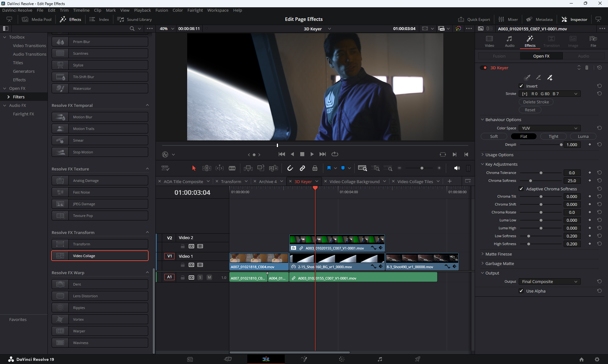
Task: Uncheck the Invert checkbox
Action: (x=521, y=86)
